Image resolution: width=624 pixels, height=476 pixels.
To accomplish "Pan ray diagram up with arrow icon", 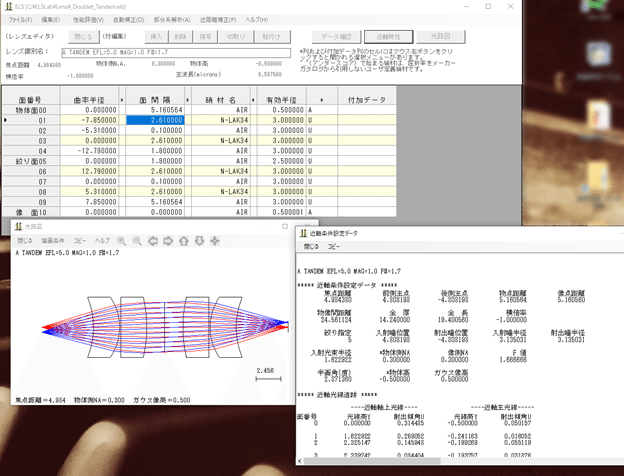I will [x=183, y=241].
